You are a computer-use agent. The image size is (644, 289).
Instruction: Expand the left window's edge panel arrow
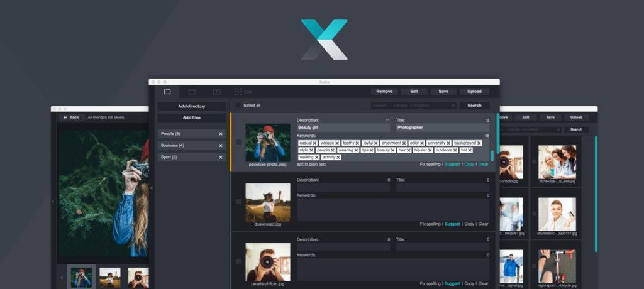(53, 202)
